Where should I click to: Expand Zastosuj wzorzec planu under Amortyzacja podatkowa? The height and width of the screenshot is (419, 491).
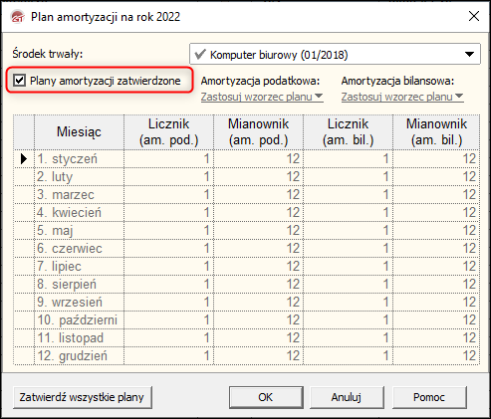tap(262, 97)
